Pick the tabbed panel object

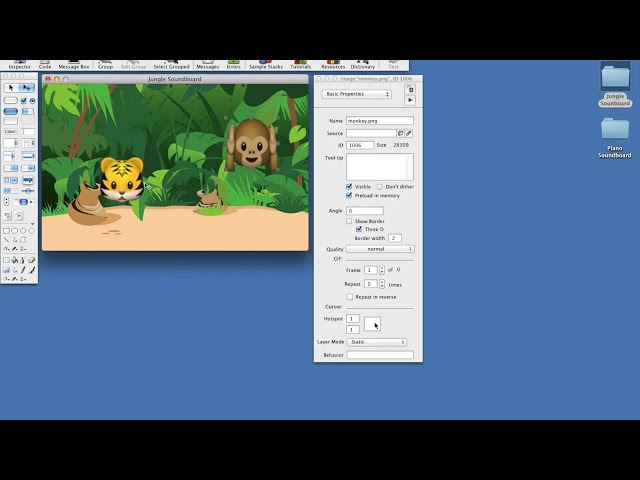(x=28, y=116)
